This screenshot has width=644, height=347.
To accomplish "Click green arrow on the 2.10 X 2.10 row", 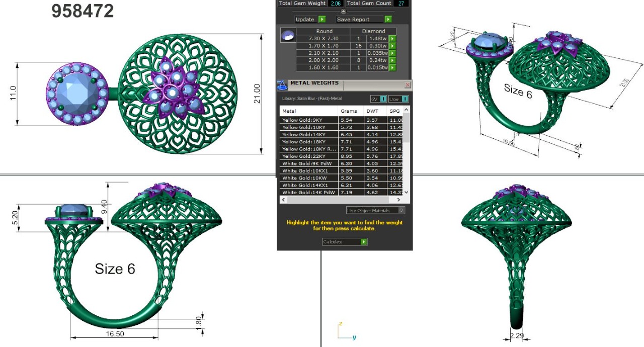I will [392, 53].
